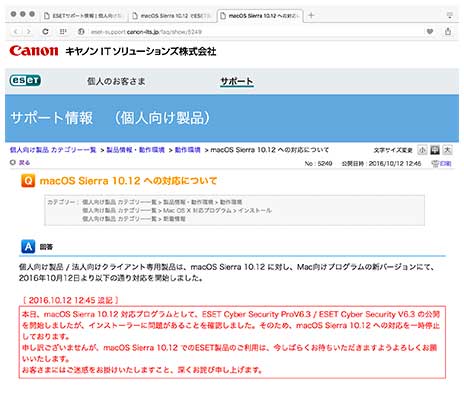Open the 個人のお客さま navigation item
This screenshot has height=393, width=464.
116,81
